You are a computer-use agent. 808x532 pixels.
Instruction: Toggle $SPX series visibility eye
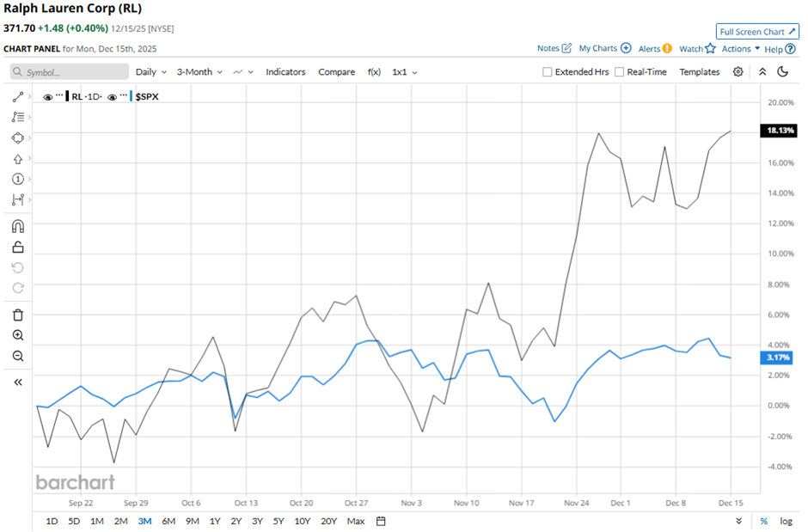(x=112, y=97)
